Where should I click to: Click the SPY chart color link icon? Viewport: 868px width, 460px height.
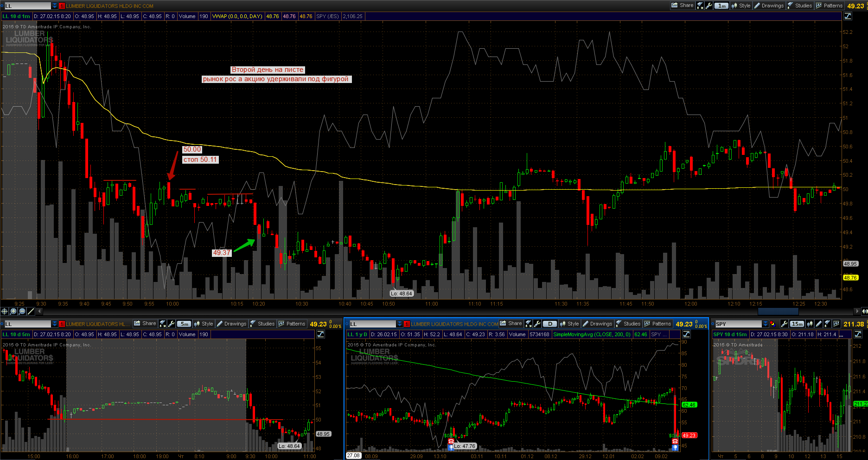click(772, 324)
